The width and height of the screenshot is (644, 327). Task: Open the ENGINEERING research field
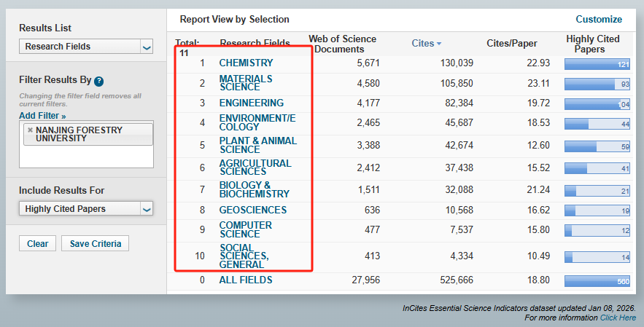tap(251, 103)
